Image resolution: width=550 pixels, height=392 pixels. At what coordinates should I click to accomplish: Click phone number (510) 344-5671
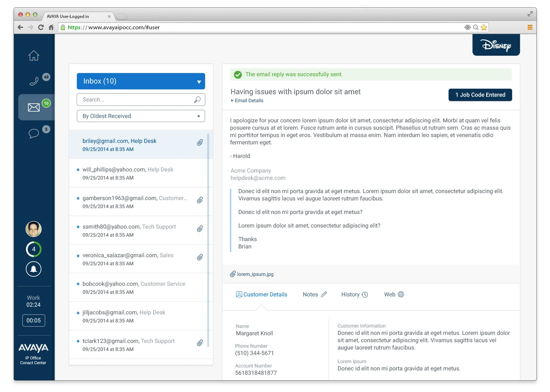point(254,353)
